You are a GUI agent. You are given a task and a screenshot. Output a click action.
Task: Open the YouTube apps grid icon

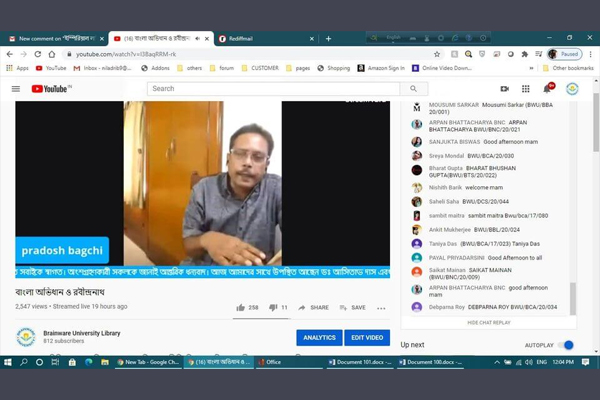(526, 89)
